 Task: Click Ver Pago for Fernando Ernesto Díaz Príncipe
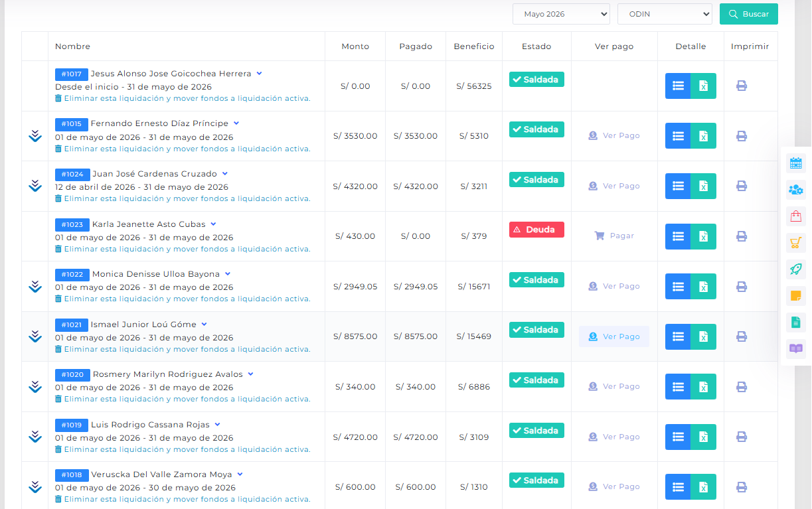click(614, 135)
